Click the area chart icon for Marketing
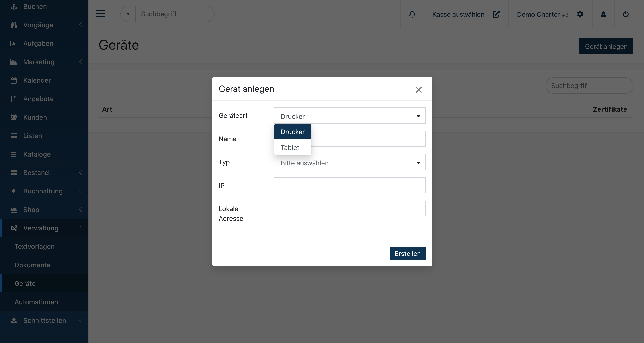The height and width of the screenshot is (343, 644). (x=14, y=62)
